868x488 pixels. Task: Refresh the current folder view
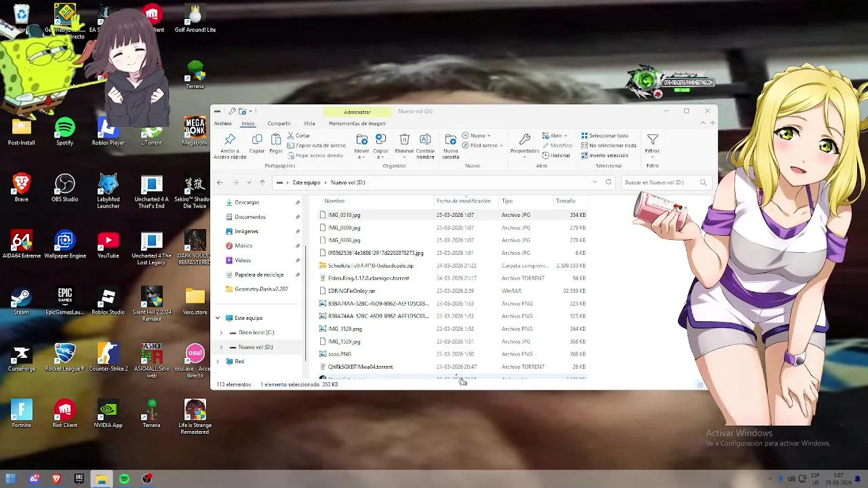[x=608, y=182]
